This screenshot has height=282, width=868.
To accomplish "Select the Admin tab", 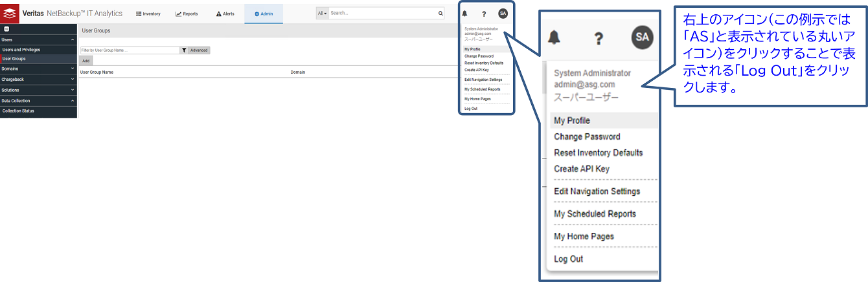I will (x=263, y=14).
